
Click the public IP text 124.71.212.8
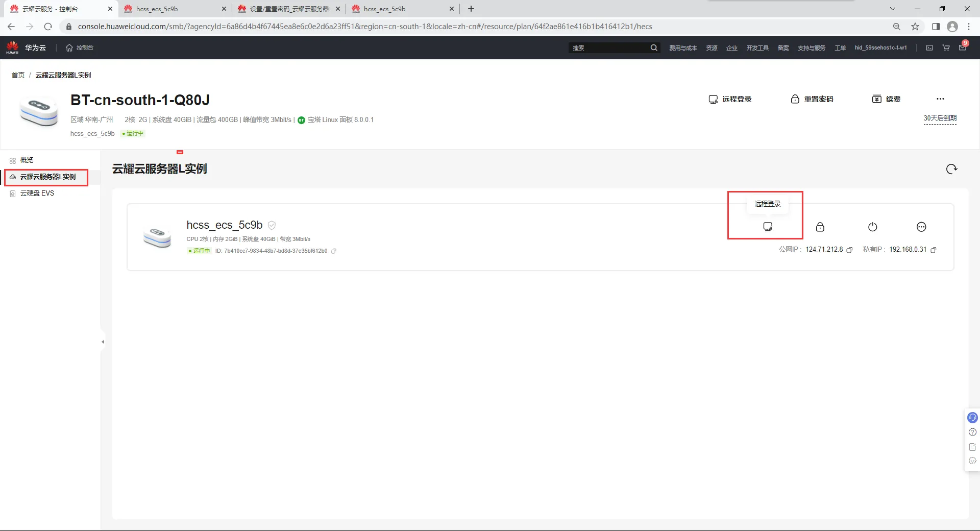(x=824, y=250)
